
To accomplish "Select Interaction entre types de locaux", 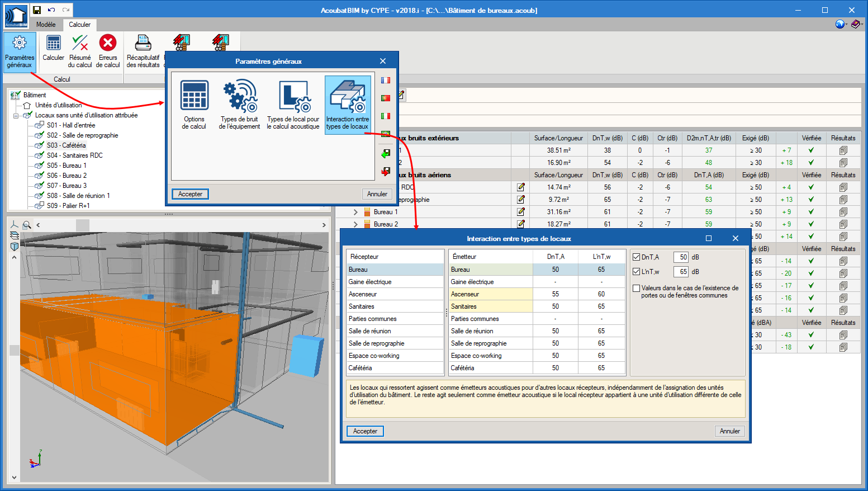I will (348, 105).
